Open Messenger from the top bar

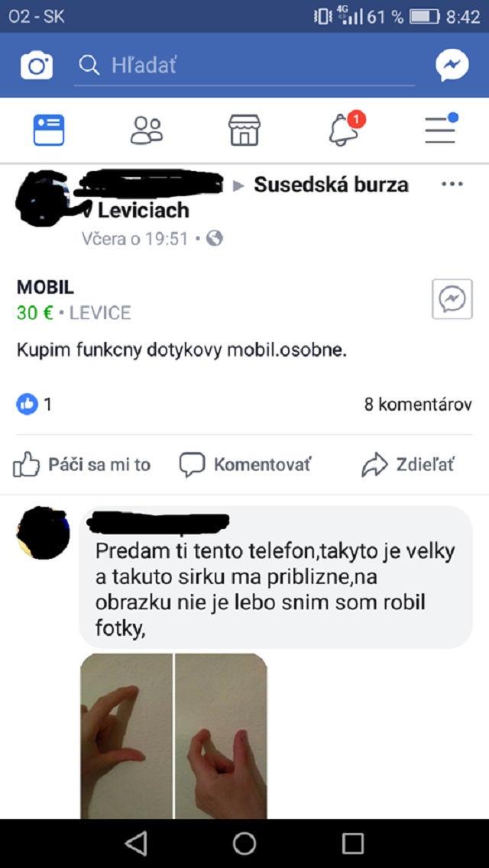pos(452,66)
